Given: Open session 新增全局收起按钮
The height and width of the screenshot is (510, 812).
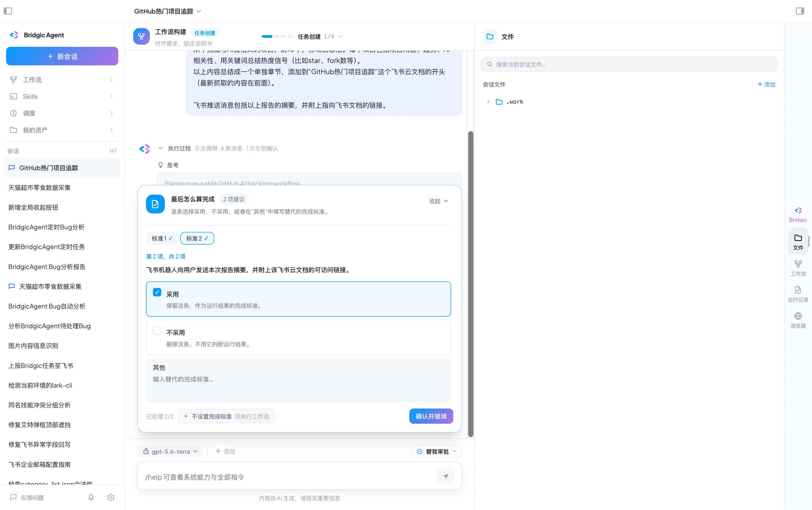Looking at the screenshot, I should pos(62,207).
